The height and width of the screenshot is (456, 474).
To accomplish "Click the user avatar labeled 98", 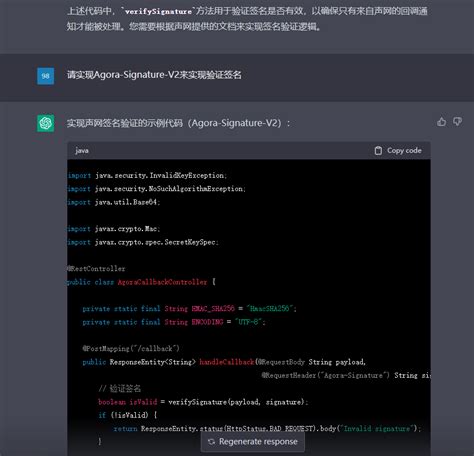I will 46,76.
